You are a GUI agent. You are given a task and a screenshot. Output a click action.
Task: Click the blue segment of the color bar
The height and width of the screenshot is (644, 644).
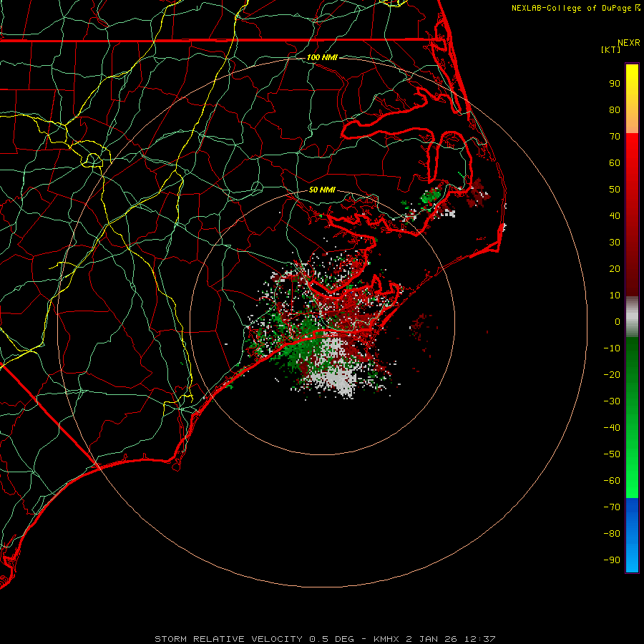(632, 535)
